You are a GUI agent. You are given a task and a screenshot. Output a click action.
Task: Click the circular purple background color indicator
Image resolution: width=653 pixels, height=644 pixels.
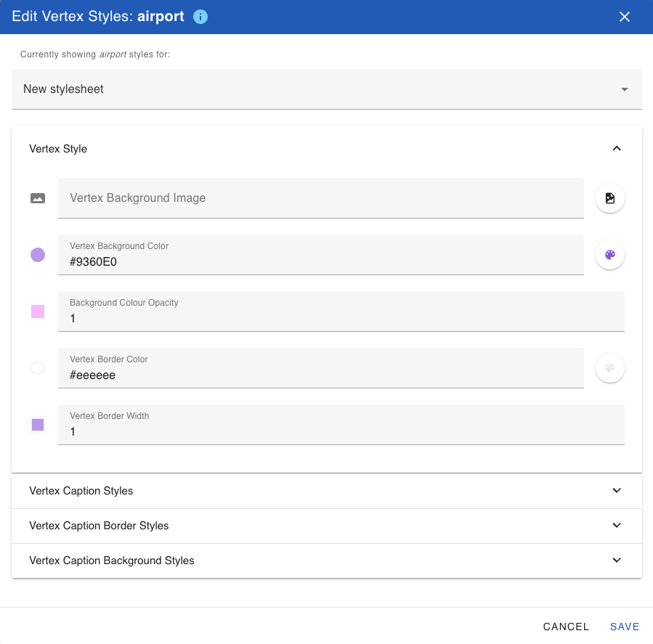[x=38, y=254]
